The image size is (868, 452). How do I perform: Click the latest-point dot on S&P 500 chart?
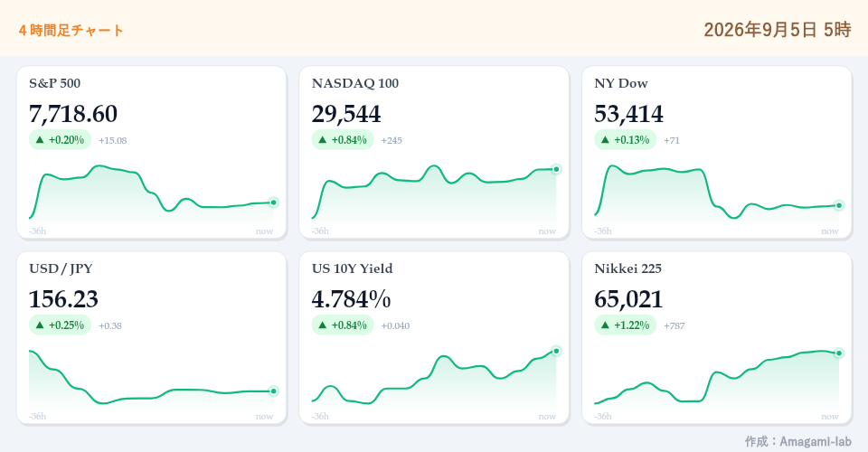click(x=273, y=202)
